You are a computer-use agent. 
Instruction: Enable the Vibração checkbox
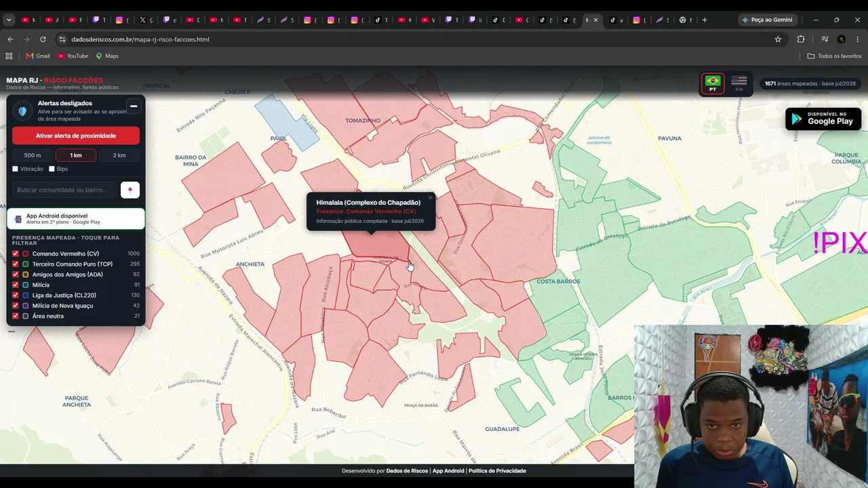coord(15,169)
